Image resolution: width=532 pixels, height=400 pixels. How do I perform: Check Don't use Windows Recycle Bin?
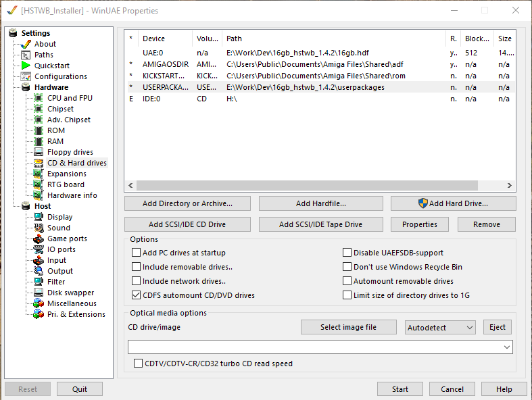point(347,267)
